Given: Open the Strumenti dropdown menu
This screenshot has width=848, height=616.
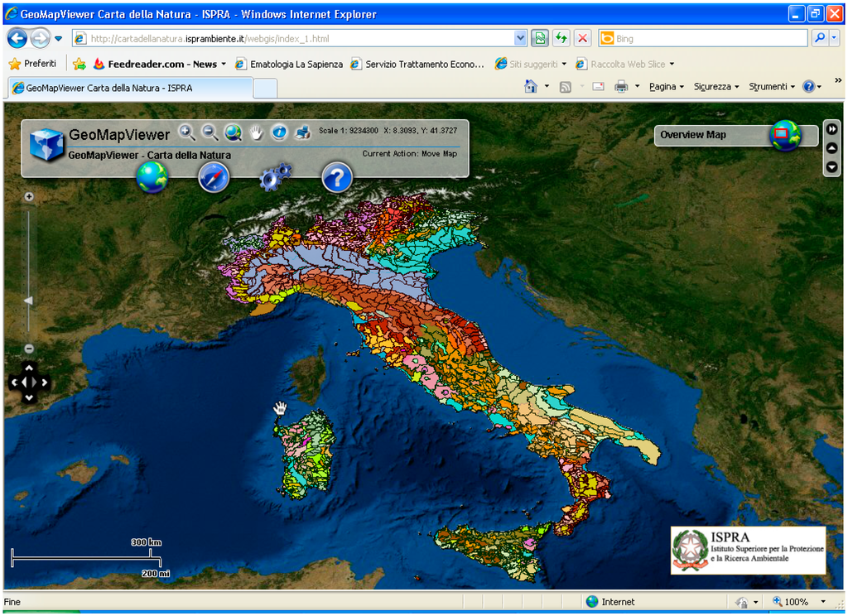Looking at the screenshot, I should [x=772, y=87].
